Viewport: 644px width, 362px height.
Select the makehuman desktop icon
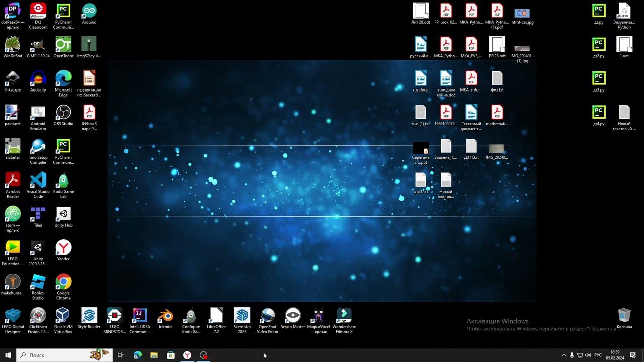tap(13, 284)
